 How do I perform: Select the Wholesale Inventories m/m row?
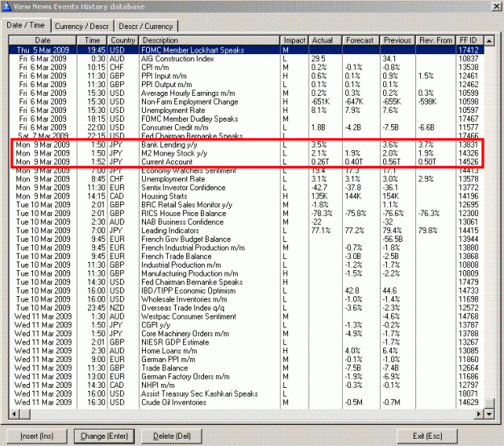247,299
